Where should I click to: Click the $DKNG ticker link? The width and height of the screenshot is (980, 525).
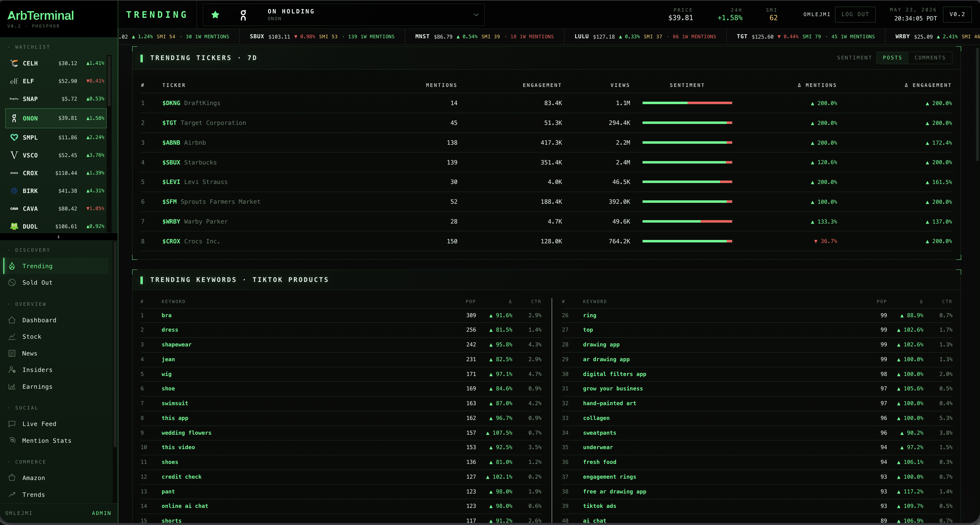pos(171,103)
